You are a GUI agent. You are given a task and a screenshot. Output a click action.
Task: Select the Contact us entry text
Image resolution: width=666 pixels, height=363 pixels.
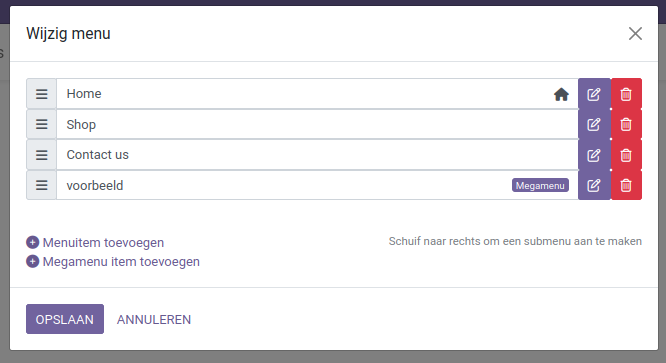pos(97,155)
